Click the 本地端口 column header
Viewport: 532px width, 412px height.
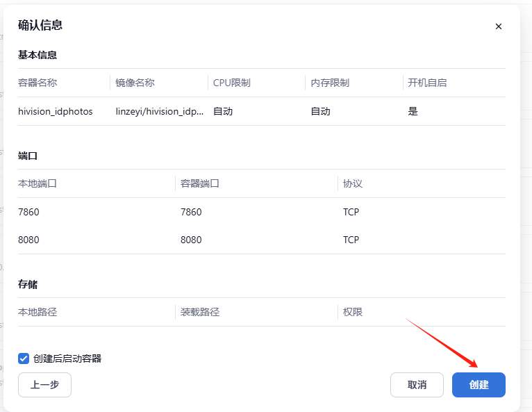[x=38, y=183]
